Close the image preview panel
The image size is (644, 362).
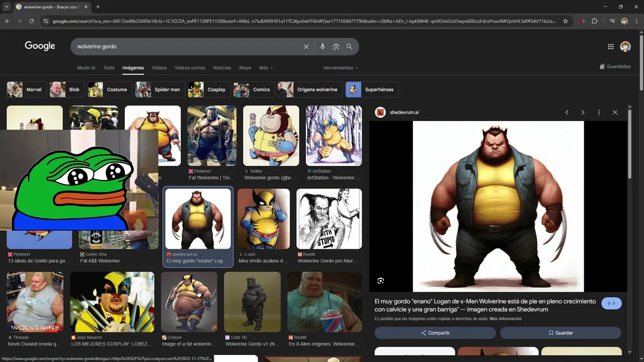tap(615, 112)
